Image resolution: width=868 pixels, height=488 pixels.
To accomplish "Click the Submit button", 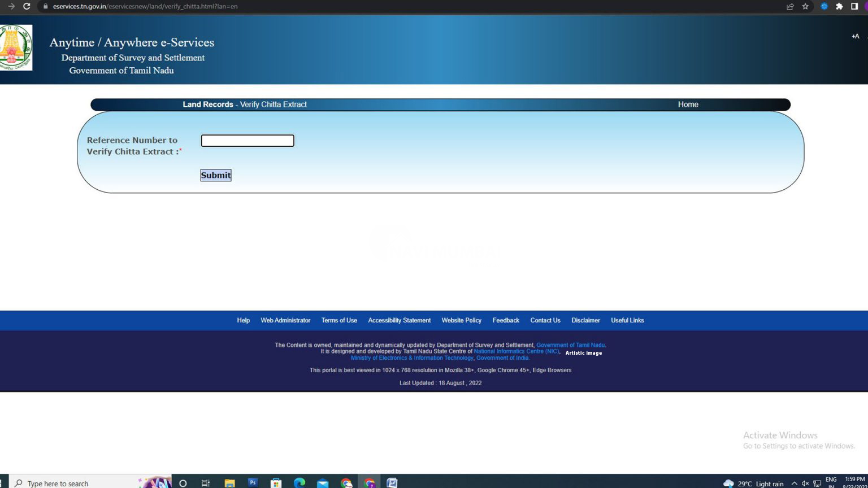I will click(215, 175).
